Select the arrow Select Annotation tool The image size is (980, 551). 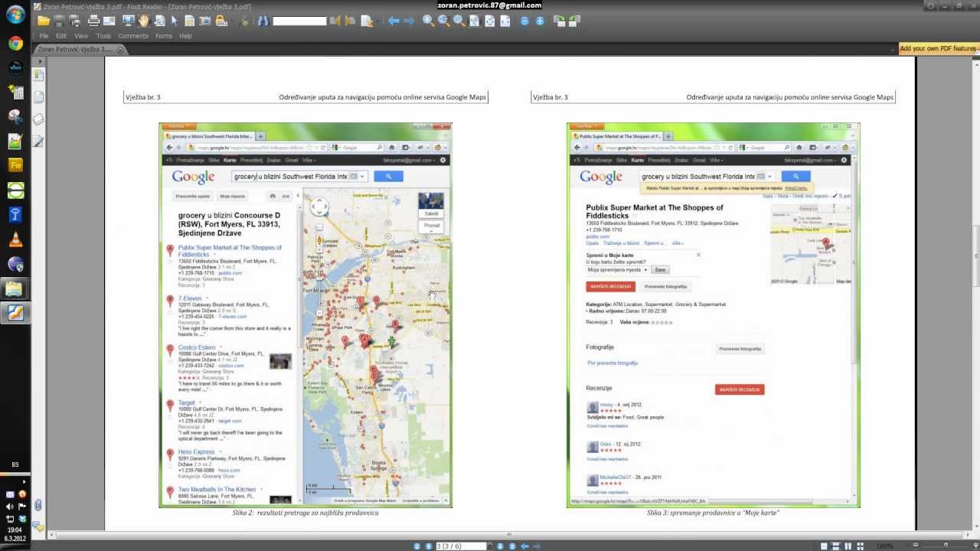point(174,21)
